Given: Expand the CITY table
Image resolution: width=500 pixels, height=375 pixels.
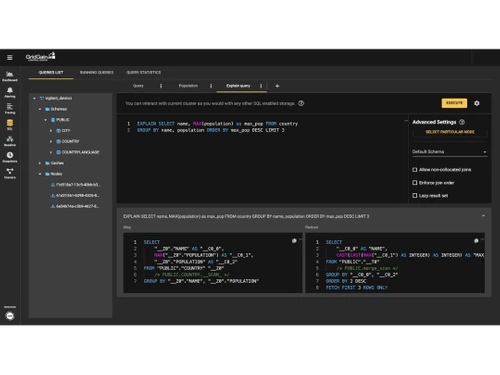Looking at the screenshot, I should pos(51,131).
